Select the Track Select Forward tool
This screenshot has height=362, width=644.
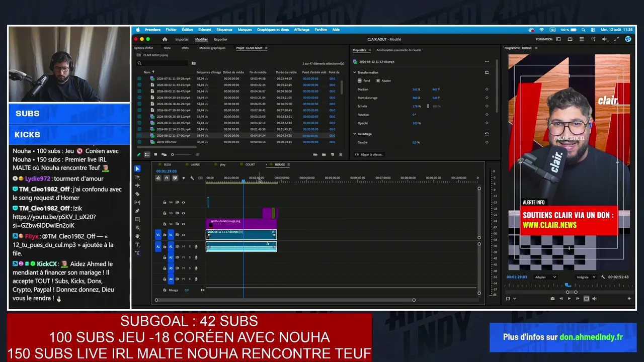[x=138, y=177]
